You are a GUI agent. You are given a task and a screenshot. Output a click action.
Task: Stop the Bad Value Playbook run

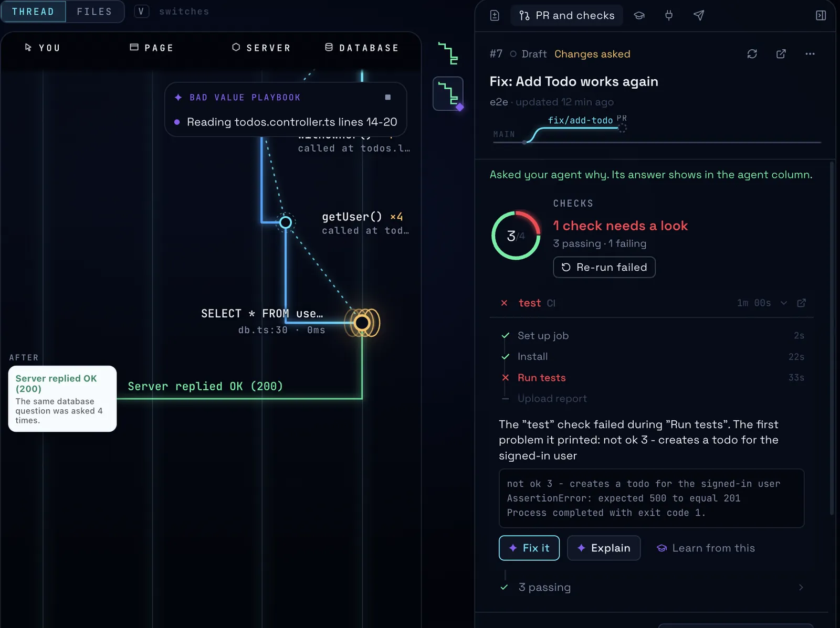point(388,97)
